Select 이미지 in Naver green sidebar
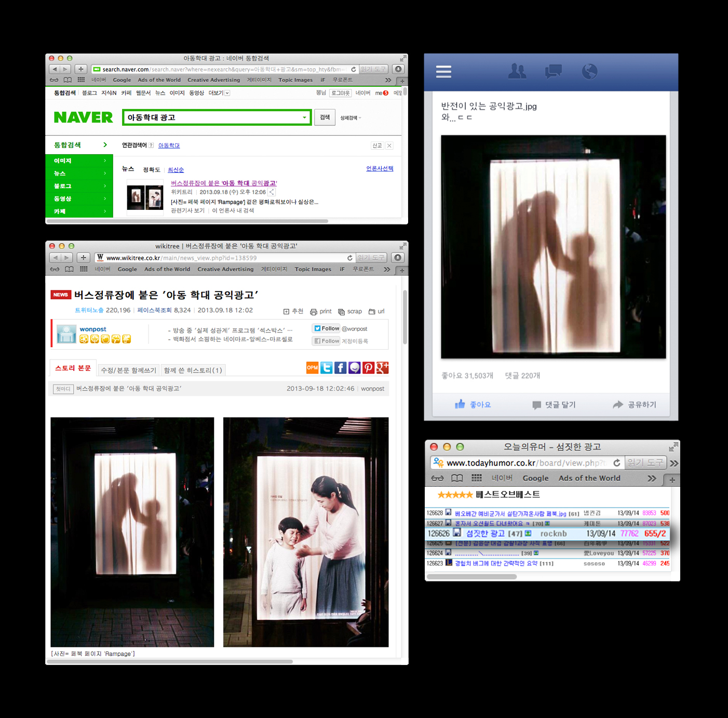The height and width of the screenshot is (718, 728). pyautogui.click(x=79, y=161)
